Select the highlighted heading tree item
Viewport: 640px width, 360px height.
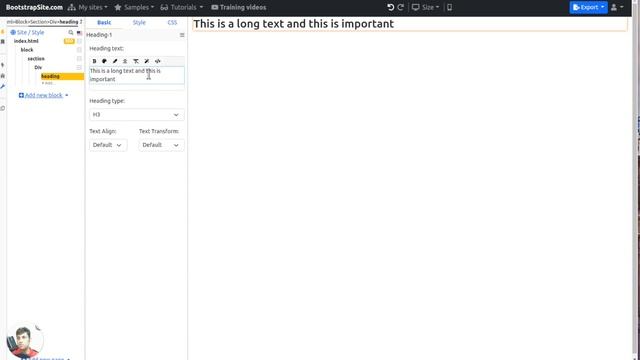coord(62,76)
